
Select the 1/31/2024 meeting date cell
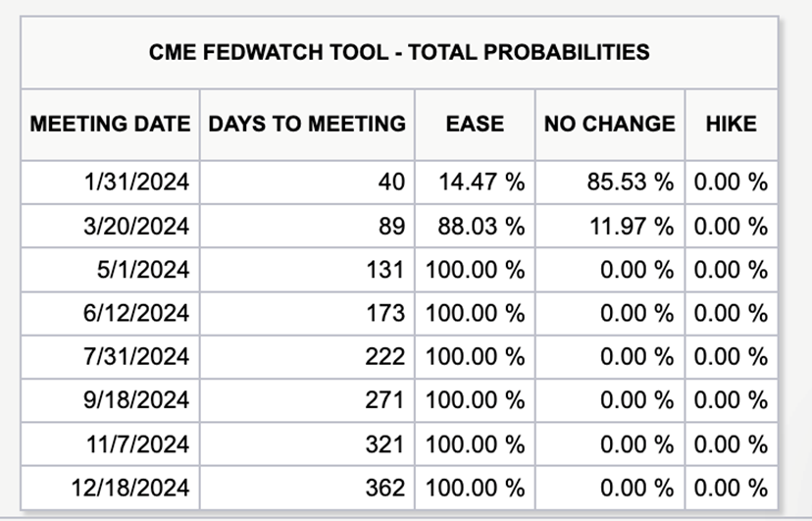coord(136,182)
